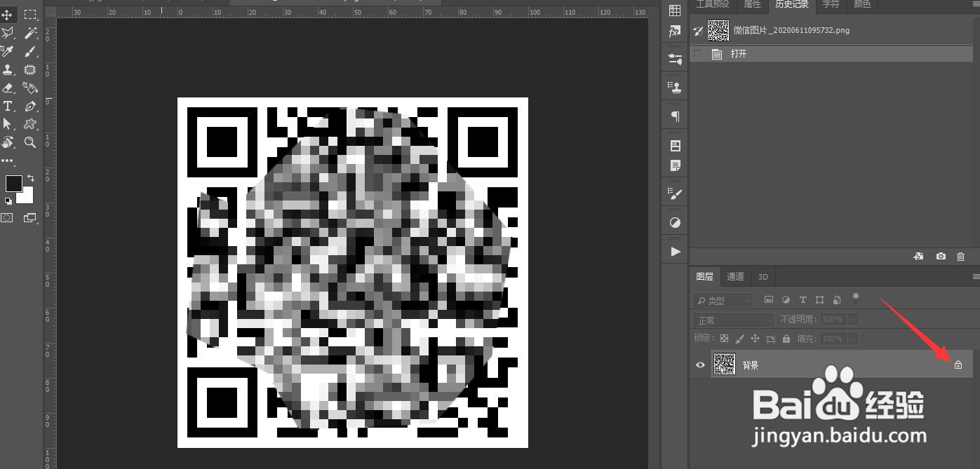Select the Path Selection tool

(x=8, y=124)
